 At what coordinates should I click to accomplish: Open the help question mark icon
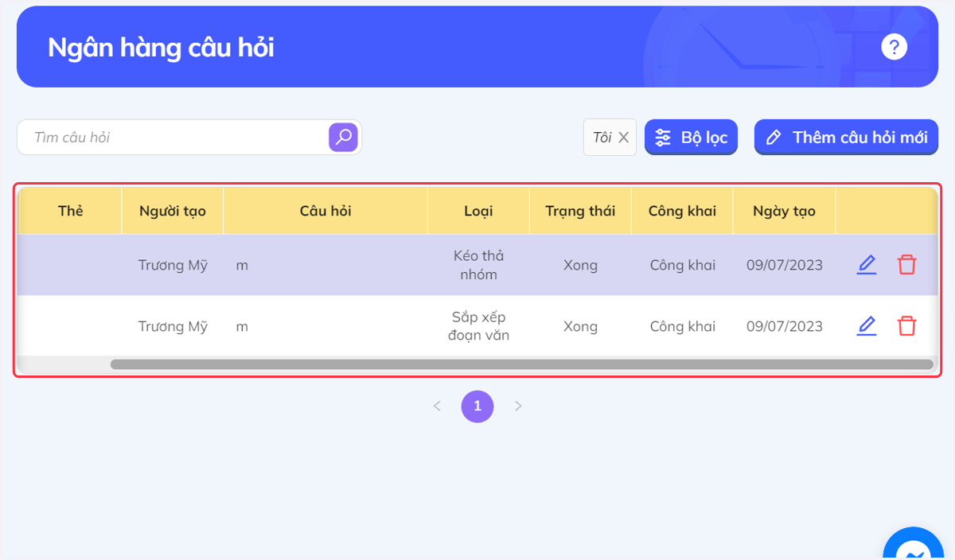894,47
